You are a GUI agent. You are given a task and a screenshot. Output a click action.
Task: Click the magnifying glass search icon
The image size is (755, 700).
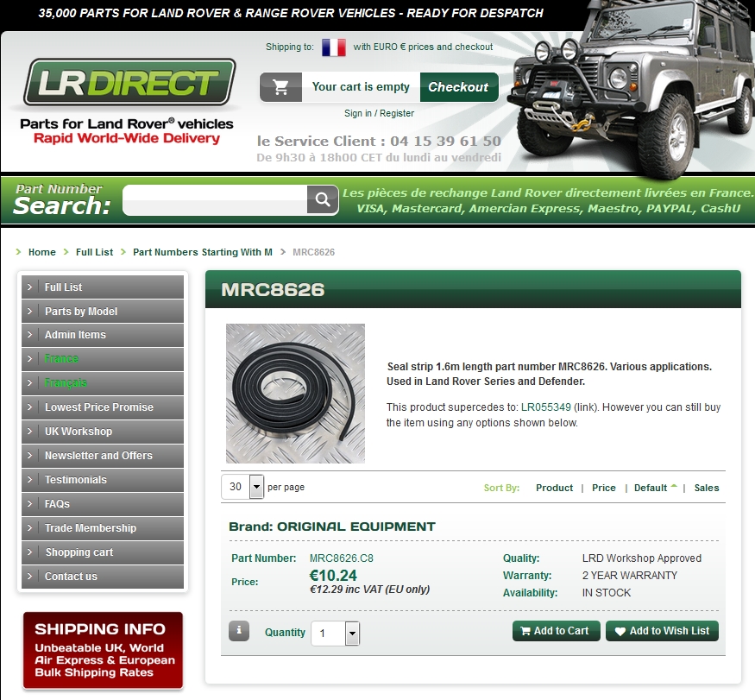tap(323, 200)
